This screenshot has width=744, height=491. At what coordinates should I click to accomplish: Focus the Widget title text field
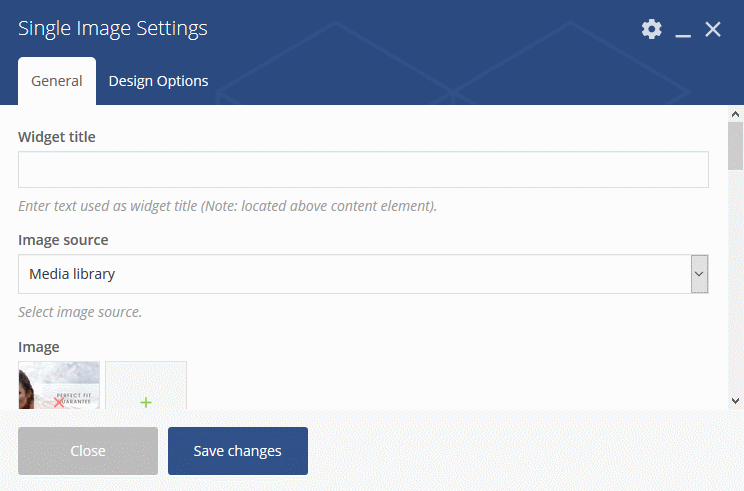coord(363,169)
